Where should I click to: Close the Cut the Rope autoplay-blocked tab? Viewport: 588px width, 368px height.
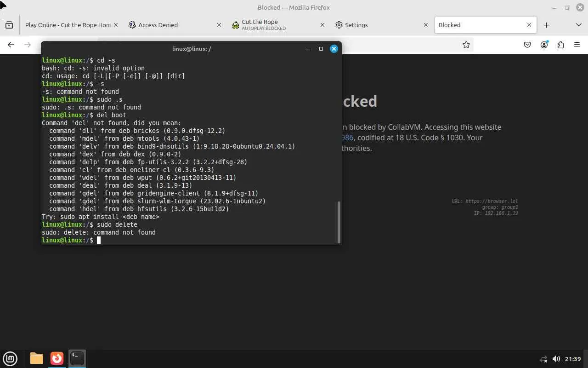point(322,25)
